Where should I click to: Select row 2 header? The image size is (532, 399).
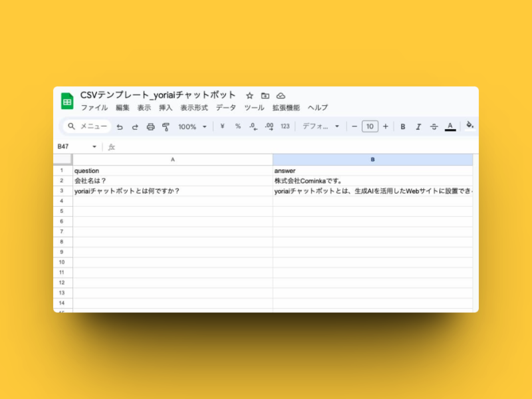tap(63, 180)
